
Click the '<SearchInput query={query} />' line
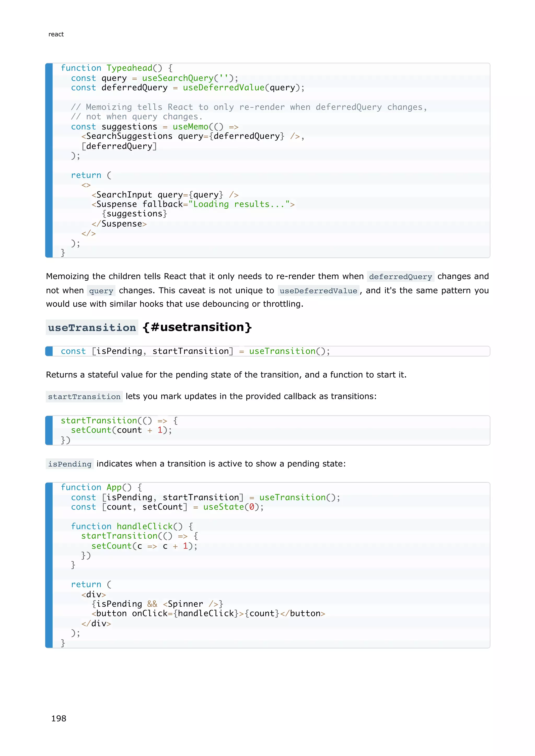pos(165,195)
